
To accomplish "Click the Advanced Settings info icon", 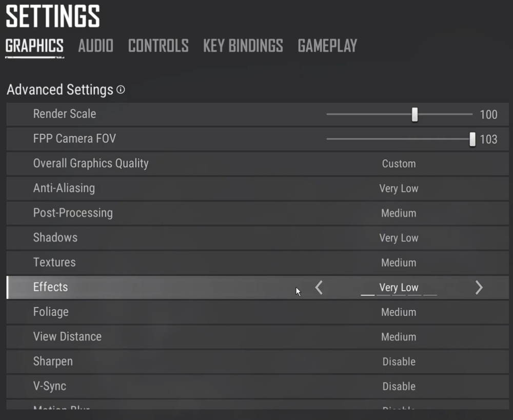I will 121,90.
